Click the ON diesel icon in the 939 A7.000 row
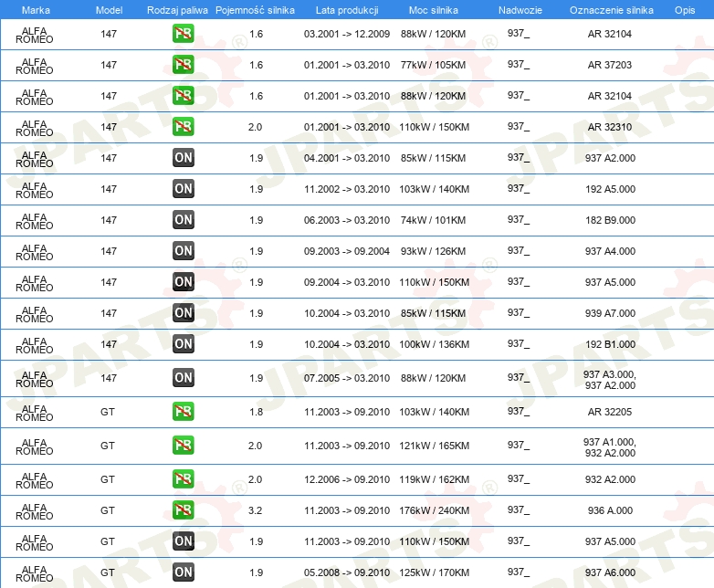The image size is (714, 588). (x=183, y=313)
